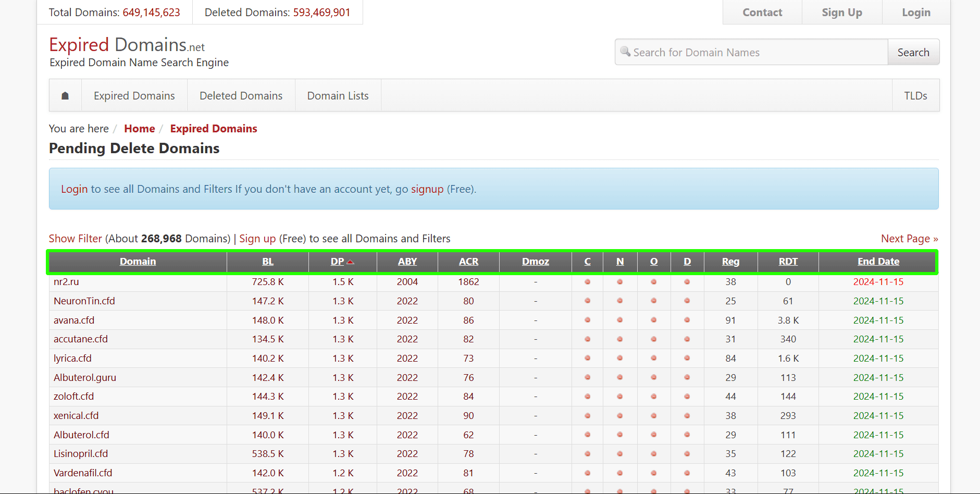Sort table by End Date column

tap(878, 262)
